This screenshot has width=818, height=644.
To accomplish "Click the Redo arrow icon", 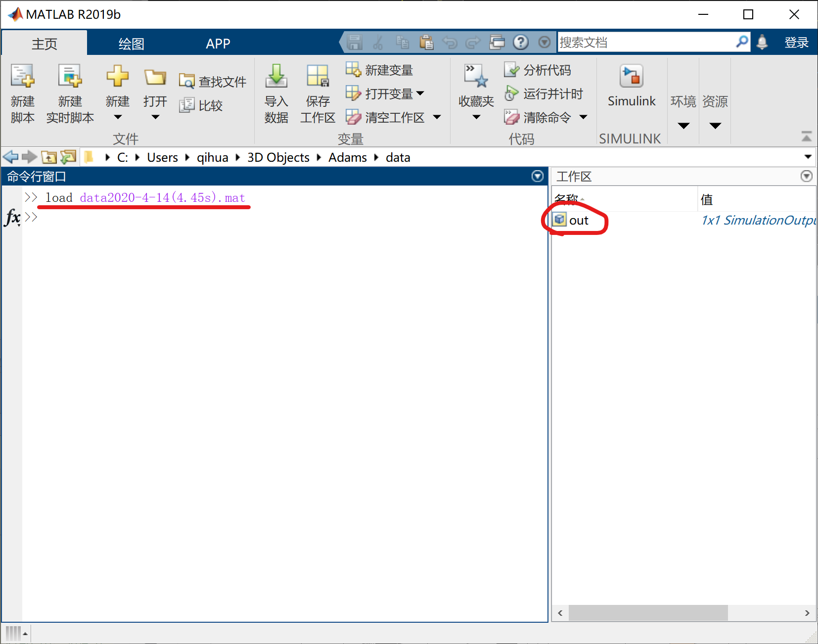I will (473, 43).
